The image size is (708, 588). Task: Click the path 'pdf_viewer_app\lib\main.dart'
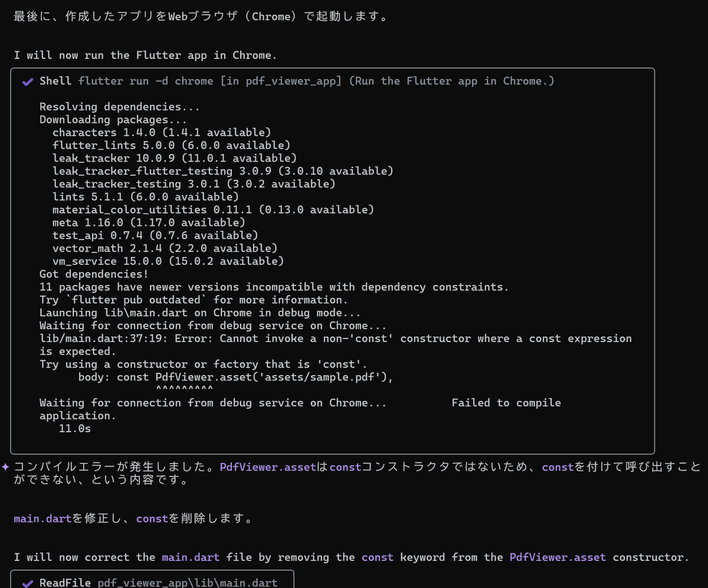(188, 583)
